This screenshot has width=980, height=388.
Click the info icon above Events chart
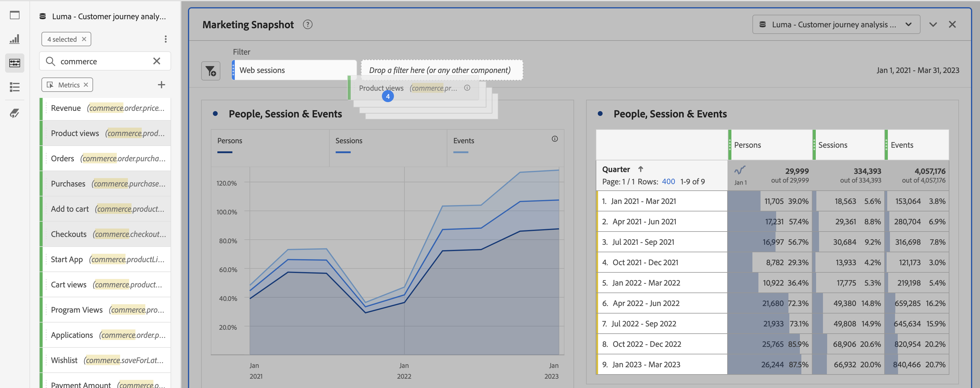click(554, 139)
